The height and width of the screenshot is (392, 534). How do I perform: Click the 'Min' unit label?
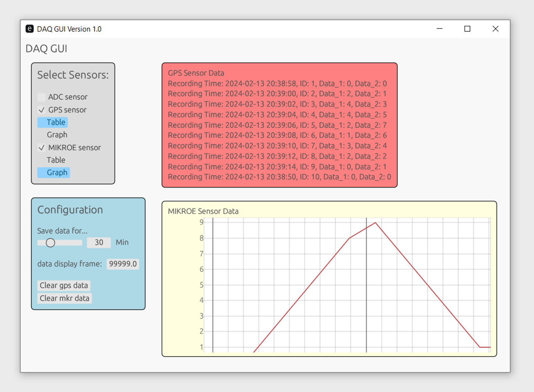[122, 242]
